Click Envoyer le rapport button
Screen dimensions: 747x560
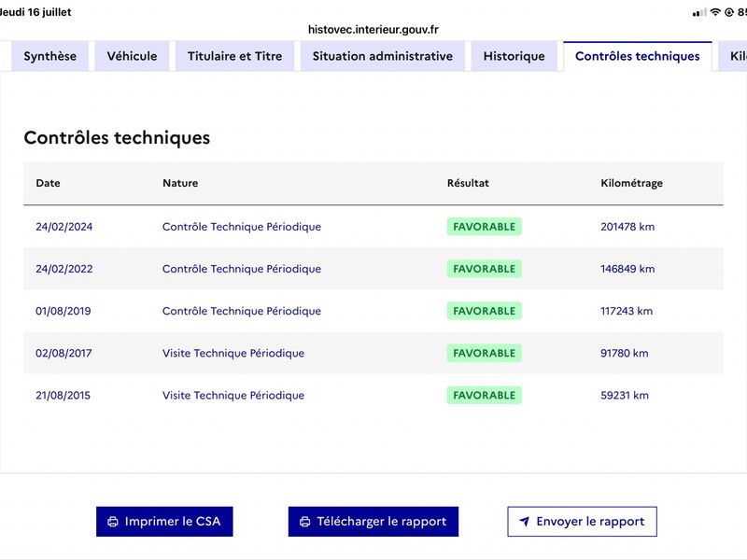582,522
